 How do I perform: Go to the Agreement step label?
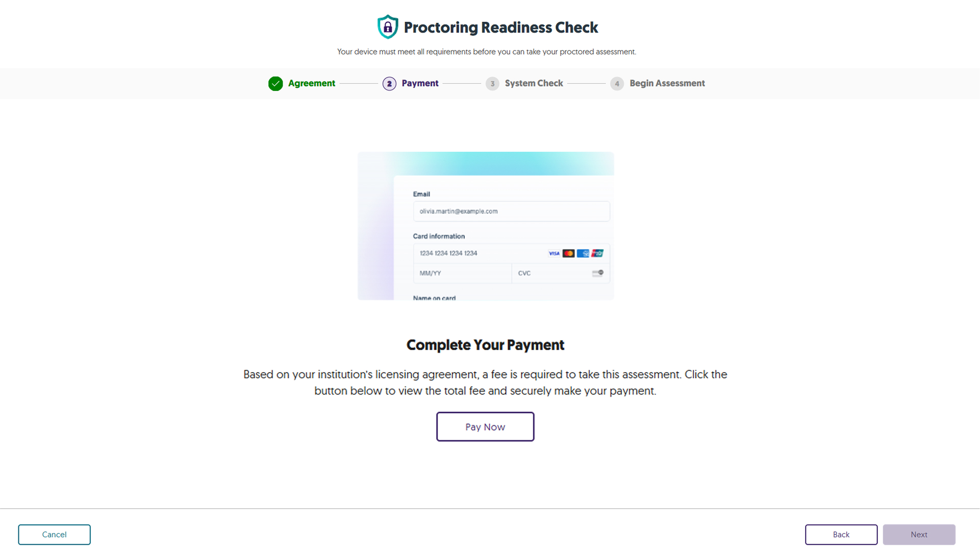pos(311,84)
